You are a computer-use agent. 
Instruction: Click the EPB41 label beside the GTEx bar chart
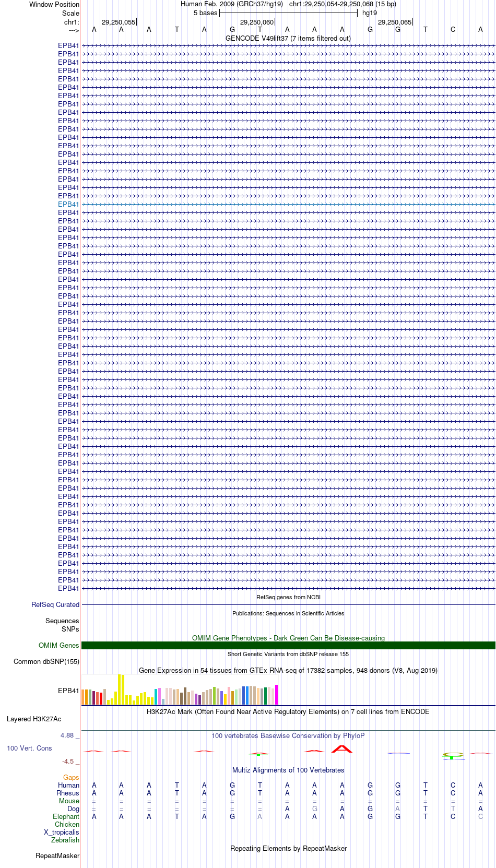tap(68, 691)
